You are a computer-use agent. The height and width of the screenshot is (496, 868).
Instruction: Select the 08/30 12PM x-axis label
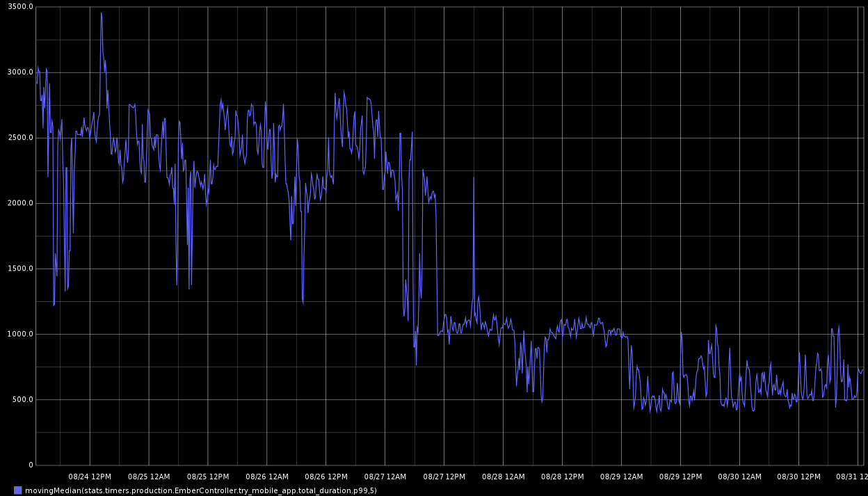point(799,477)
